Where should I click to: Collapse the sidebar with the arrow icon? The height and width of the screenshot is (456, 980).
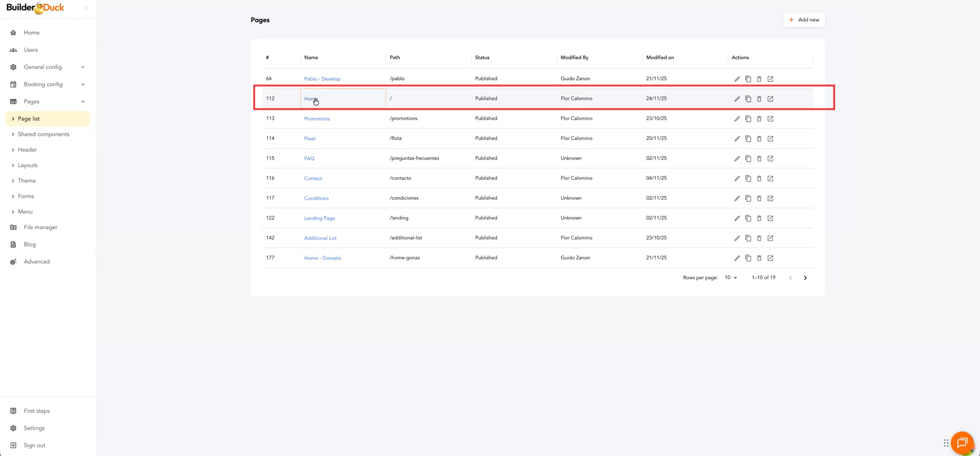coord(86,8)
